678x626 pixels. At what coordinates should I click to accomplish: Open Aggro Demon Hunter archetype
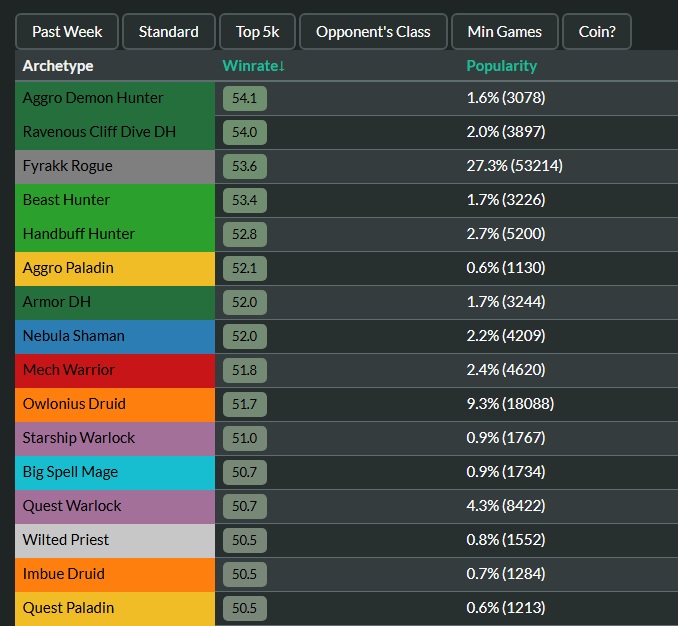pos(115,98)
